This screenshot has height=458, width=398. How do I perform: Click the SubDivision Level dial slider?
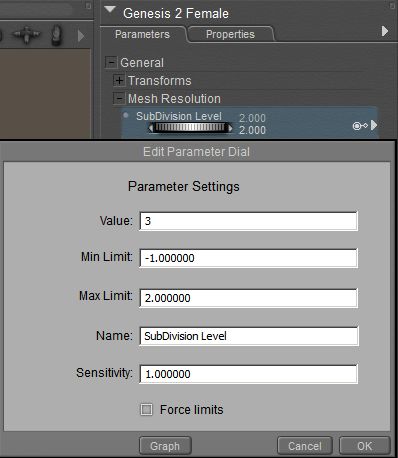coord(190,127)
